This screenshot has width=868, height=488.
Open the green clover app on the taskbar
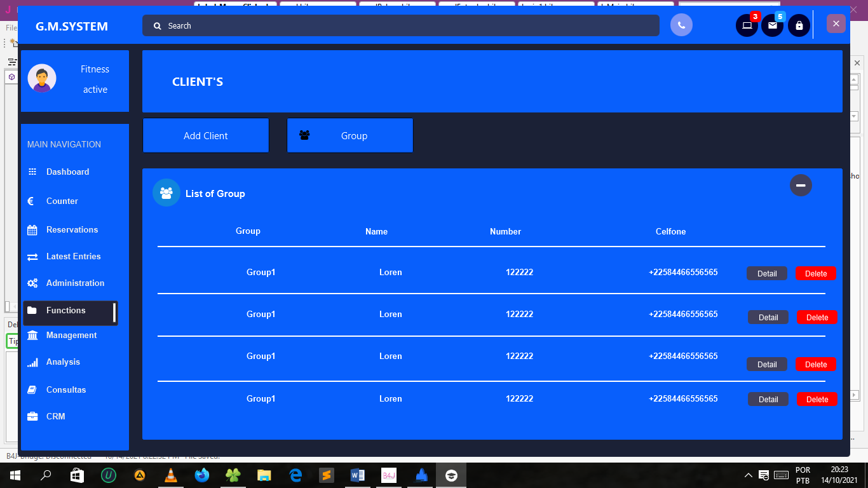click(x=233, y=475)
